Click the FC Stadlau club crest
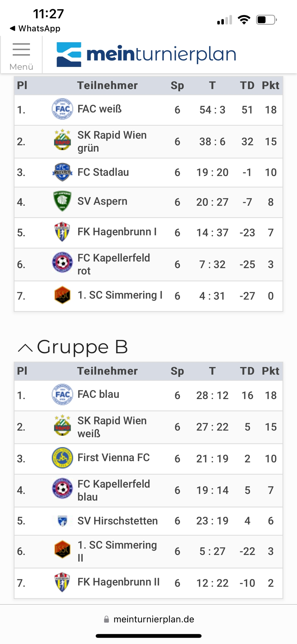Viewport: 297px width, 644px height. click(62, 172)
